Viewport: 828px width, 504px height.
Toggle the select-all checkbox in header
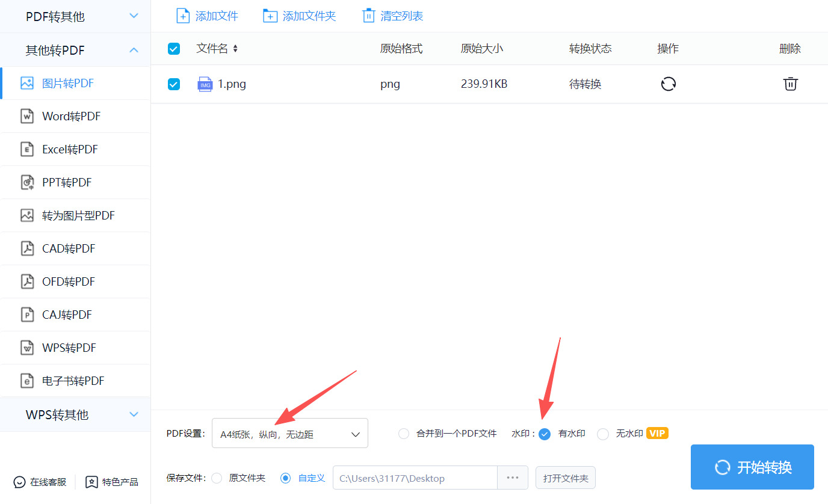(174, 49)
